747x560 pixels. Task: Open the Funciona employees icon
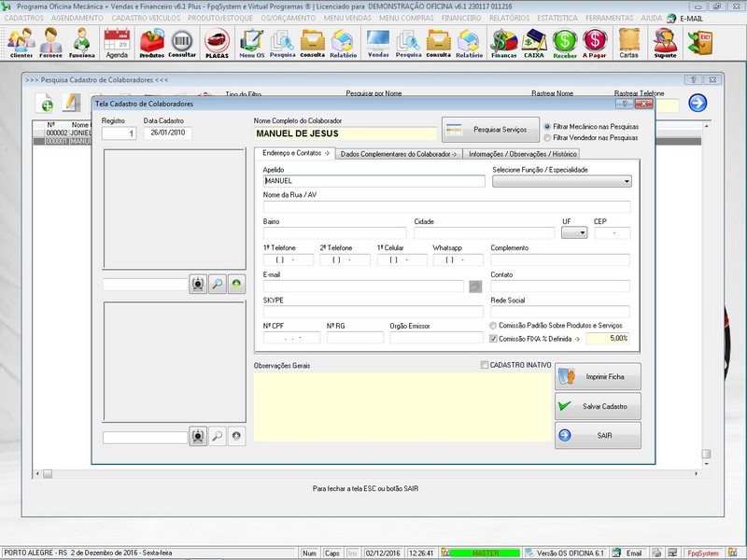[82, 43]
